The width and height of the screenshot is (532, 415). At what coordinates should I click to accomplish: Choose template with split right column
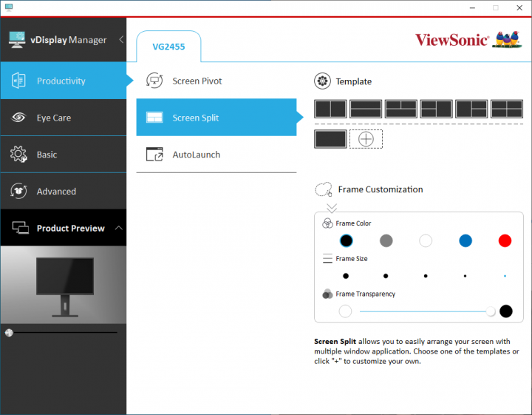pyautogui.click(x=471, y=109)
